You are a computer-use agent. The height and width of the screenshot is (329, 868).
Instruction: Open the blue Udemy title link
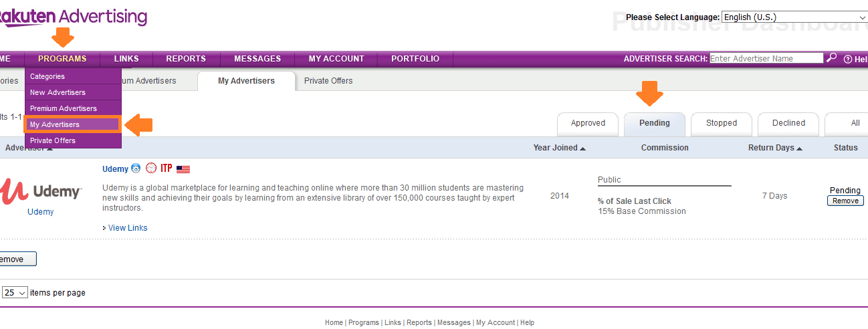(115, 169)
